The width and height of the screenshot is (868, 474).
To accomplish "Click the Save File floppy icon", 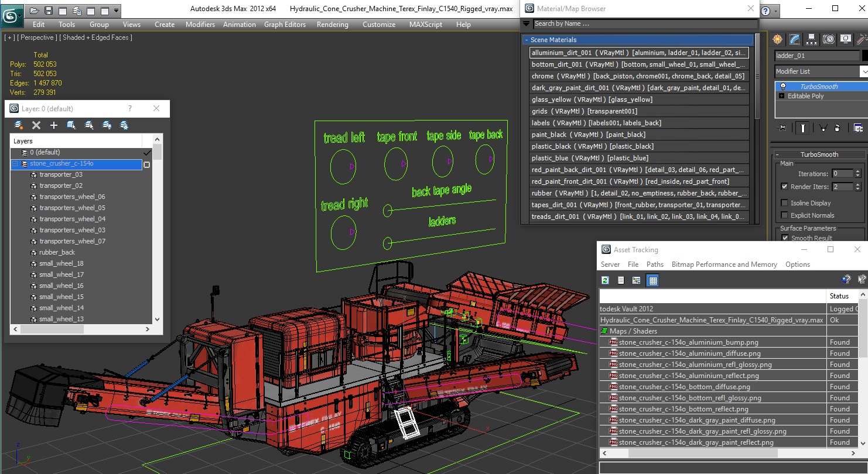I will tap(49, 11).
